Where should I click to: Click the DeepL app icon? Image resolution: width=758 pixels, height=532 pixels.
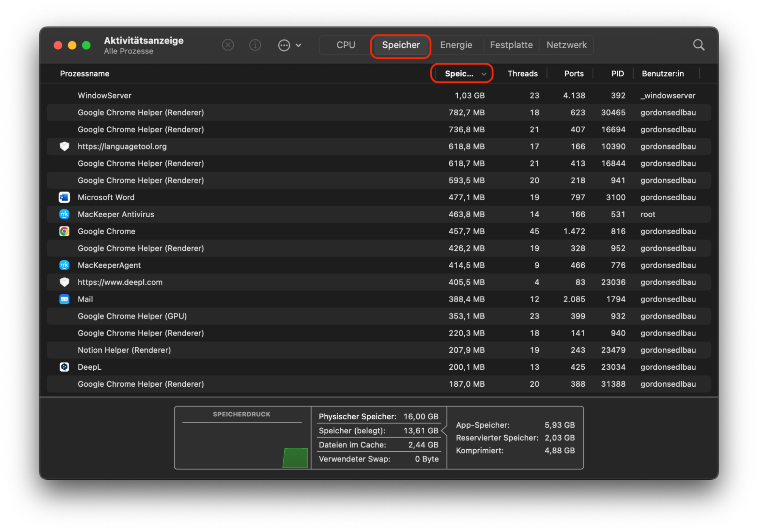click(x=64, y=367)
